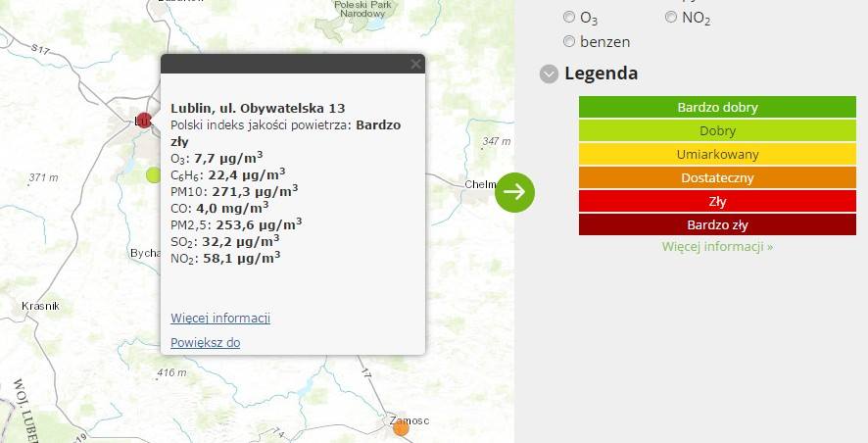The width and height of the screenshot is (868, 443).
Task: Click the Krasnik town label on map
Action: coord(40,306)
